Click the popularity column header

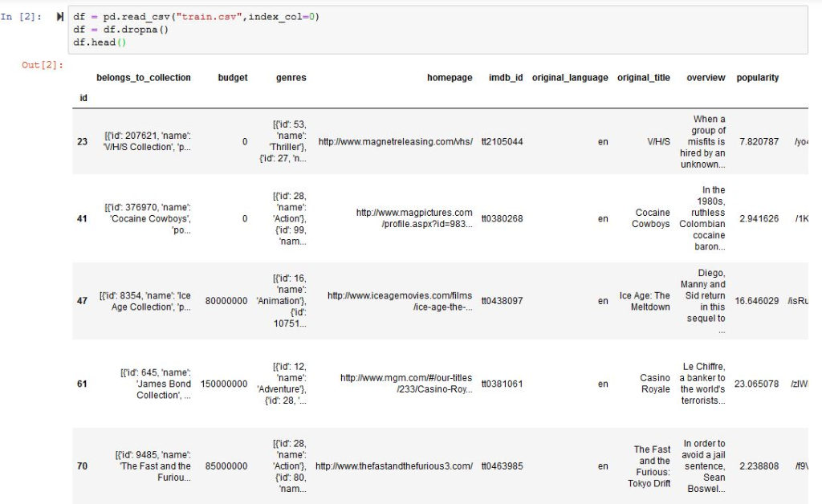[758, 78]
